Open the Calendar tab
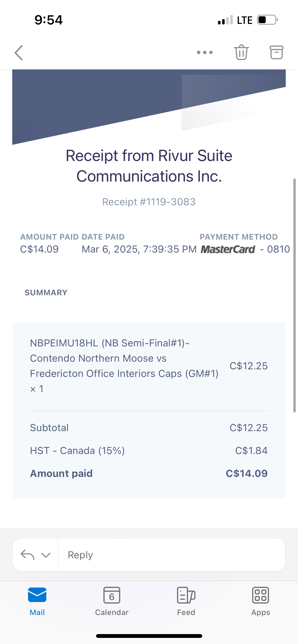 (112, 601)
